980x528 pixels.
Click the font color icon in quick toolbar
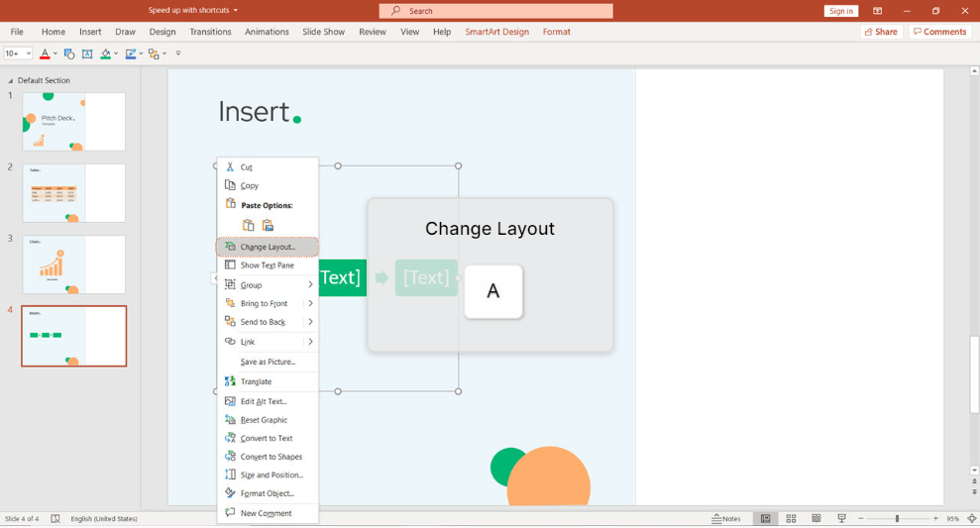45,53
